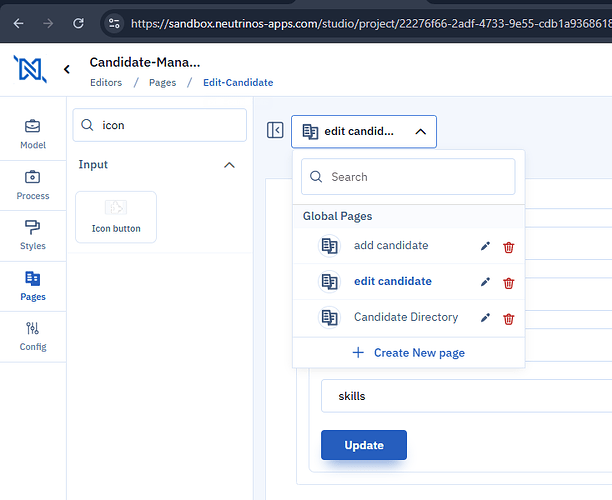Click the browser address bar URL
Screen dimensions: 612x500
tap(371, 24)
